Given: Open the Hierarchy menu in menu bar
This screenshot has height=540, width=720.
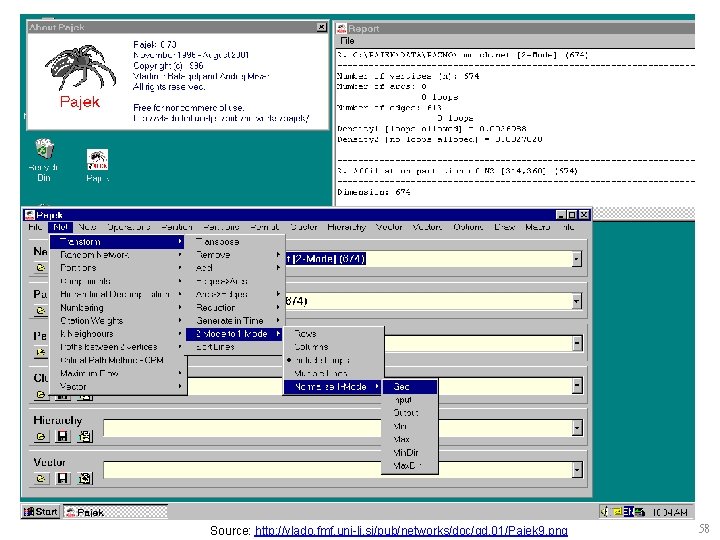Looking at the screenshot, I should point(347,227).
